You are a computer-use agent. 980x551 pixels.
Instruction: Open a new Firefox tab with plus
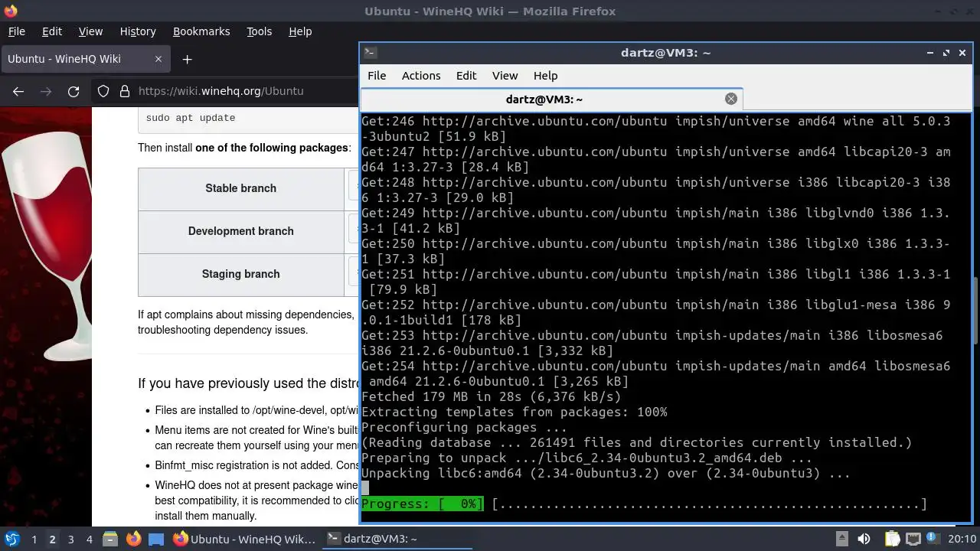tap(187, 59)
